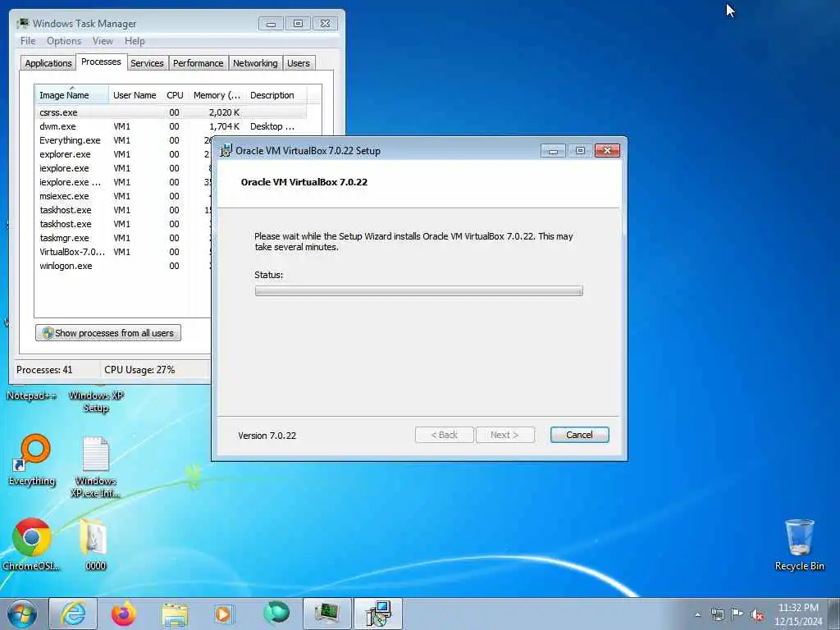Sort processes by User Name column
This screenshot has height=630, width=840.
click(135, 95)
